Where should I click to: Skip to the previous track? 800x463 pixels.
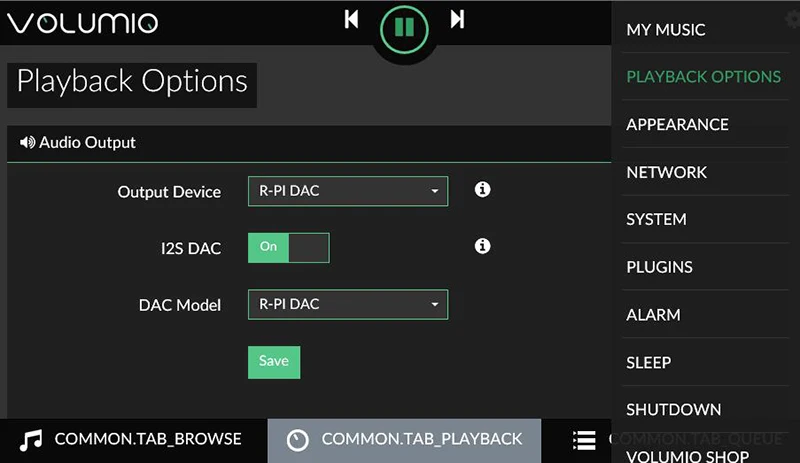pos(351,20)
